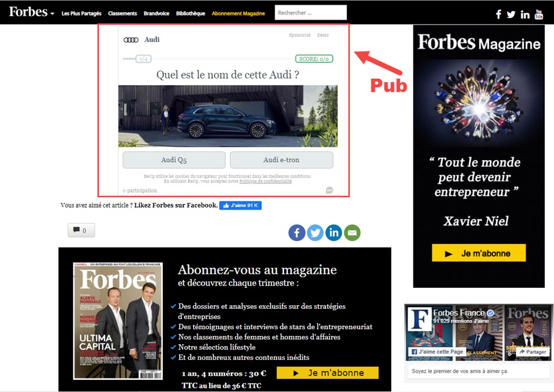Click '91 029 mentions J'aime' text
The width and height of the screenshot is (554, 392).
[461, 321]
